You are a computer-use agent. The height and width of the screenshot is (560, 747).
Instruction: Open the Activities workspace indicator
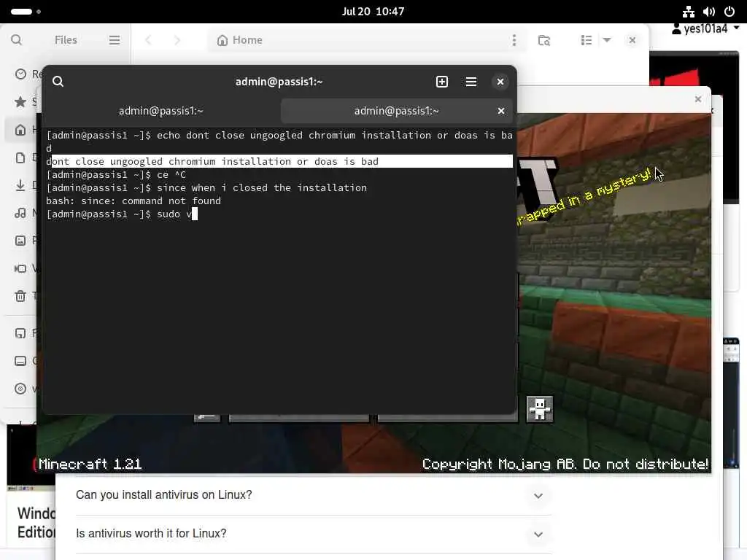coord(26,12)
